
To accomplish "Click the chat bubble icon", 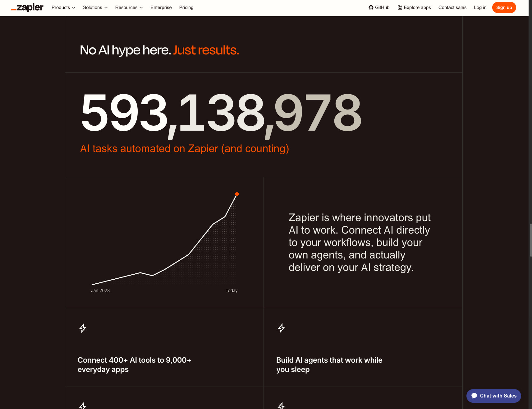I will (474, 396).
